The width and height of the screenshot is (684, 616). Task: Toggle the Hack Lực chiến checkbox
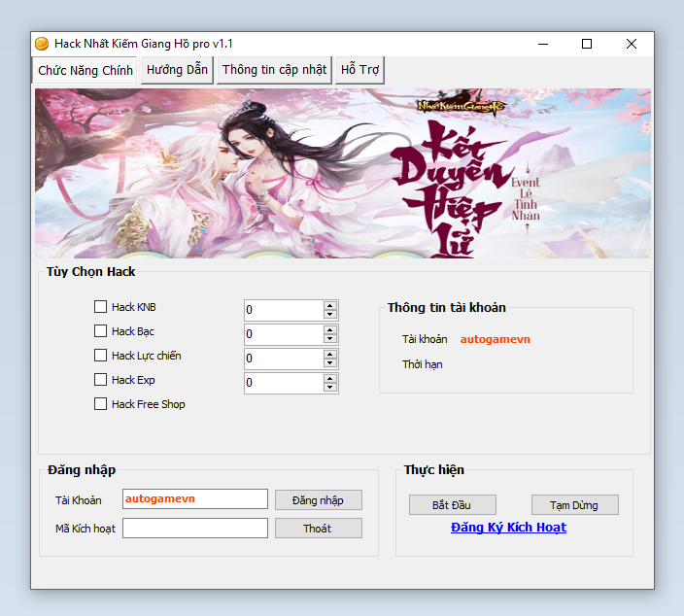pyautogui.click(x=101, y=356)
